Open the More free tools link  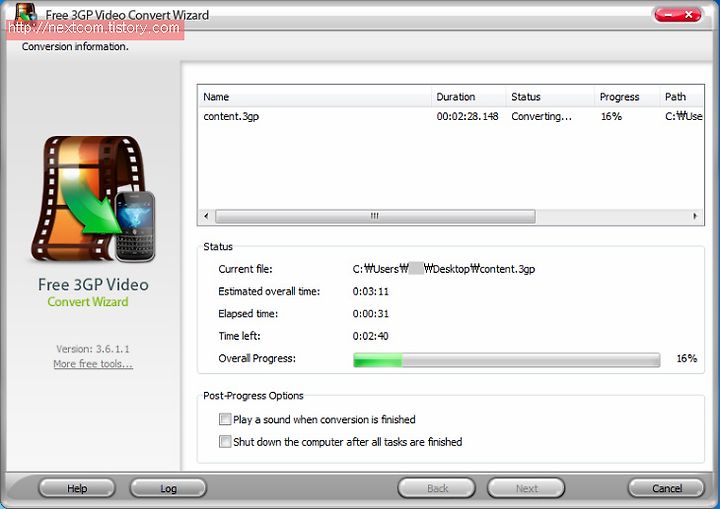[93, 364]
